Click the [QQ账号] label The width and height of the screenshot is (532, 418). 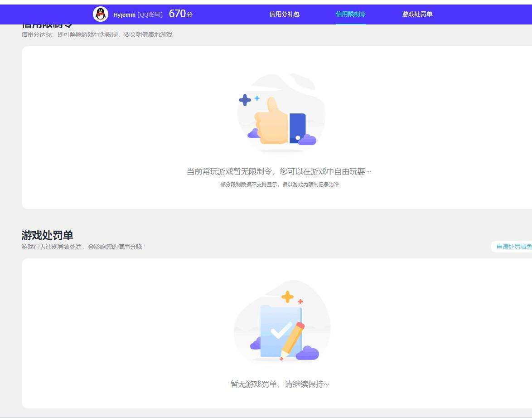pyautogui.click(x=150, y=15)
